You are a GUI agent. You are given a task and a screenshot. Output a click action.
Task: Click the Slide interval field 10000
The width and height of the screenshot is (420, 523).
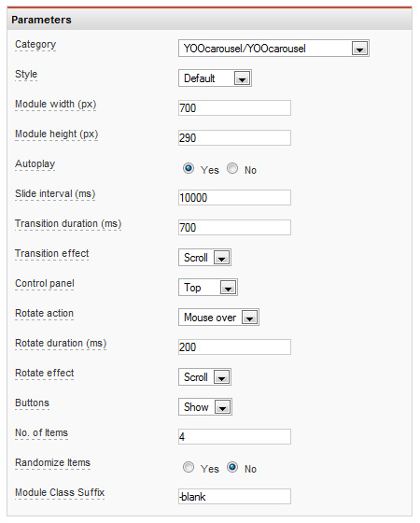[234, 197]
